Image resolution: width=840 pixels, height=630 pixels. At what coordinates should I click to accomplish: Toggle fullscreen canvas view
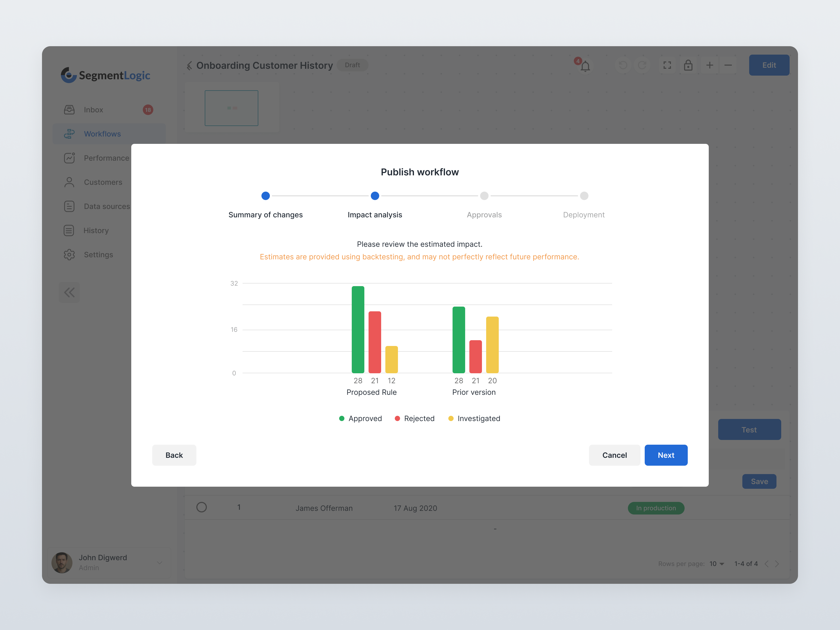tap(667, 65)
